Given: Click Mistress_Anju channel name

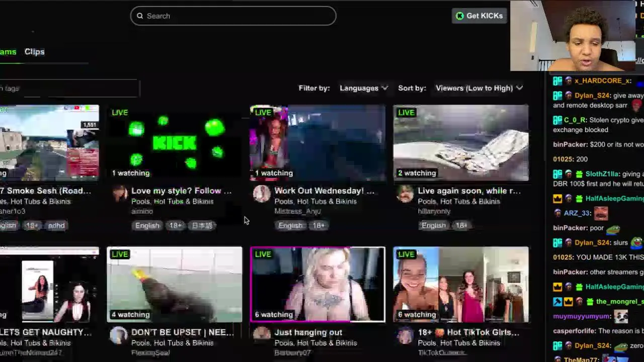Looking at the screenshot, I should point(297,212).
